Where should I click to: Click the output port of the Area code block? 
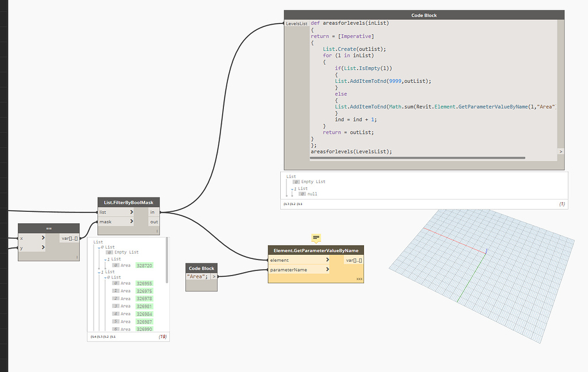pos(214,276)
